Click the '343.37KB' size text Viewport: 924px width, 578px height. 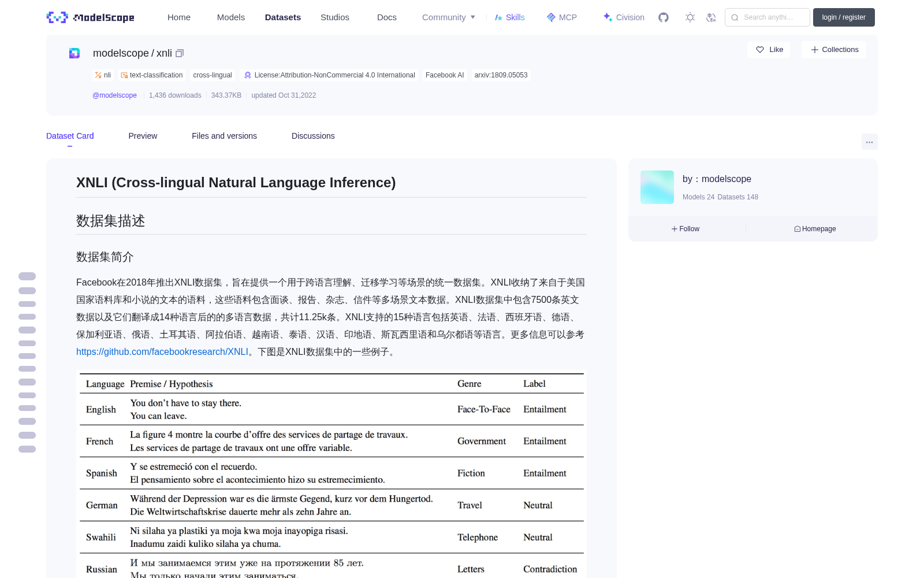226,95
